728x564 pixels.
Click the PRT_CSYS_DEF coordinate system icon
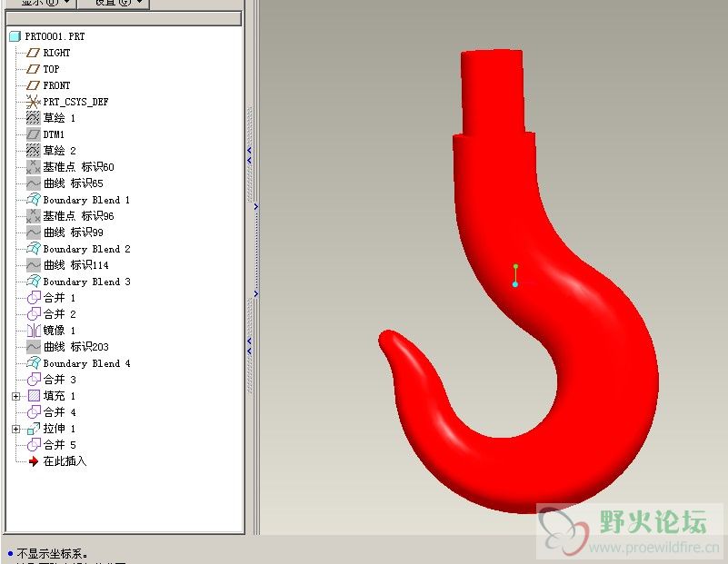point(33,102)
